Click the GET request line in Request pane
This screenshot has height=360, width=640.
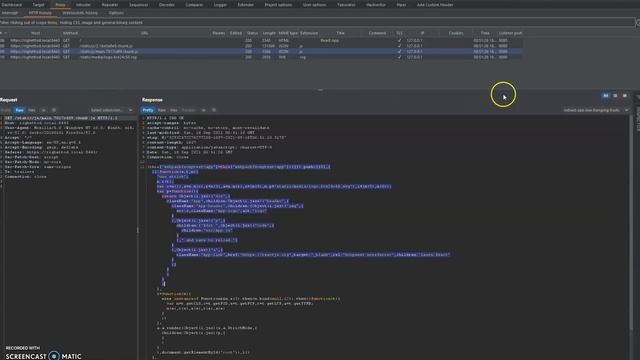(61, 118)
